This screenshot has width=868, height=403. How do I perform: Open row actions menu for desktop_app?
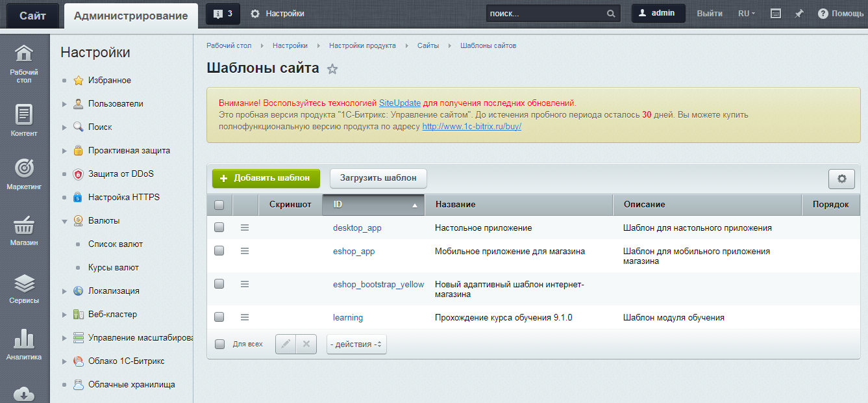[x=245, y=227]
